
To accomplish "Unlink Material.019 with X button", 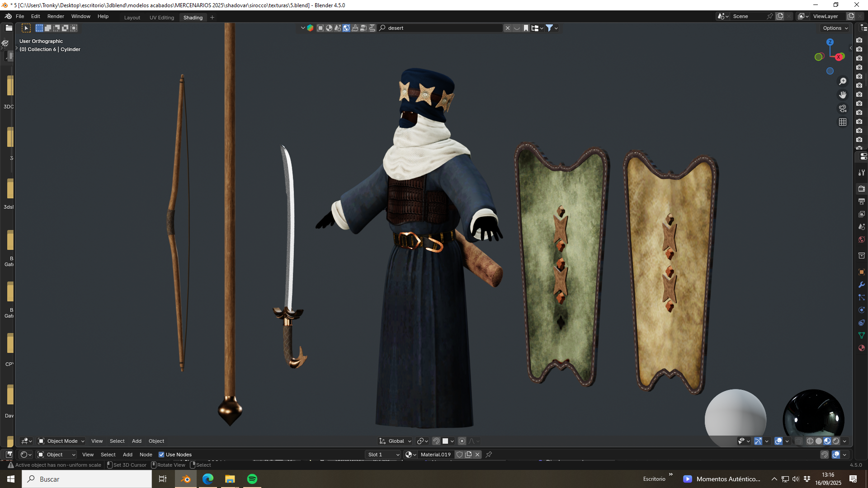I will [477, 455].
